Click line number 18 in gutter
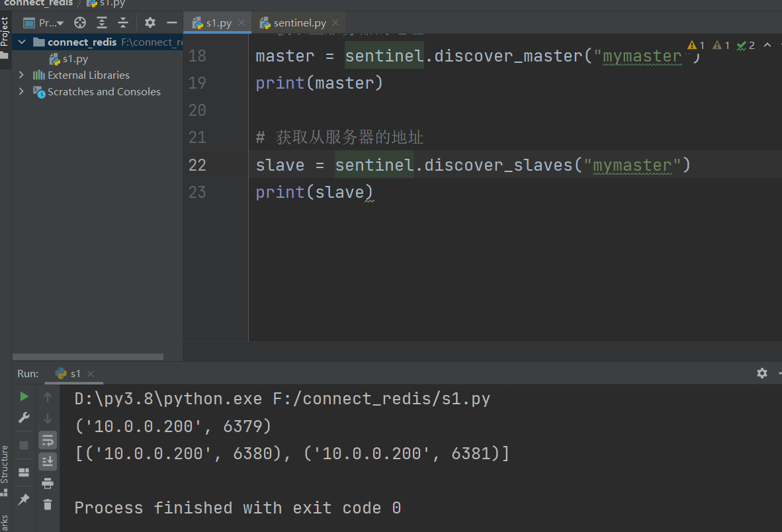 click(197, 56)
